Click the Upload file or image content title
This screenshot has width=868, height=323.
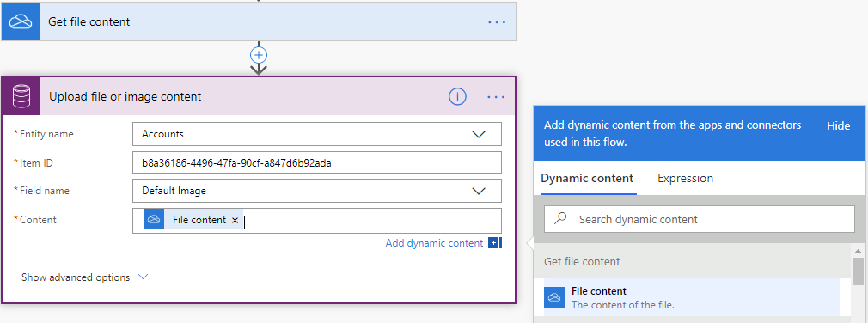125,97
